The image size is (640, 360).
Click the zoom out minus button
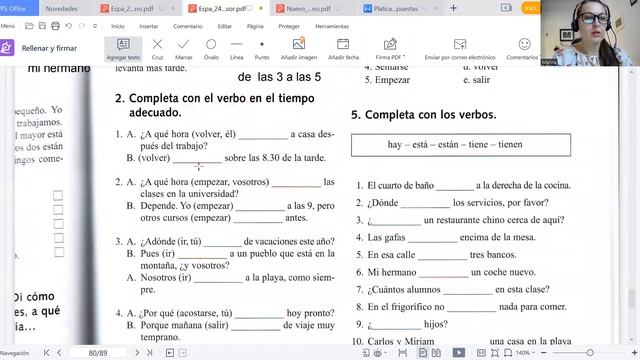(544, 353)
